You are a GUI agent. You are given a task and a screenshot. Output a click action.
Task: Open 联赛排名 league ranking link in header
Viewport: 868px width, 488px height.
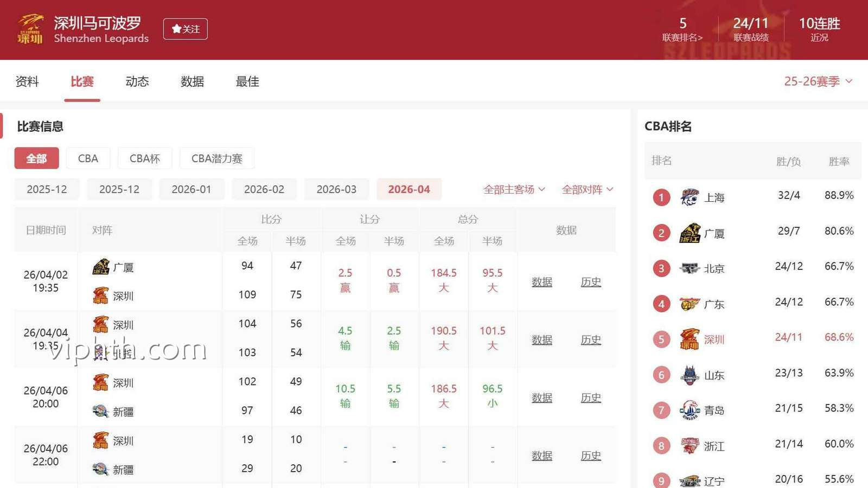682,37
